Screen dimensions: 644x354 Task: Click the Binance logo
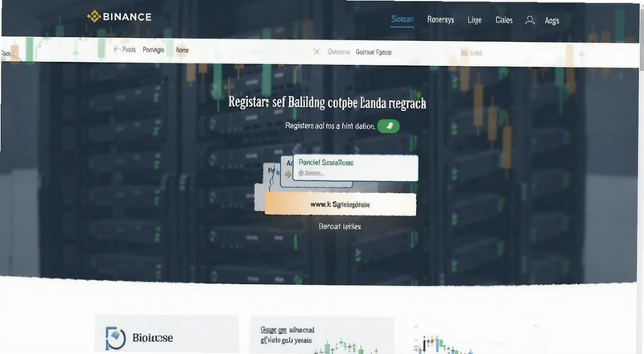(x=119, y=16)
